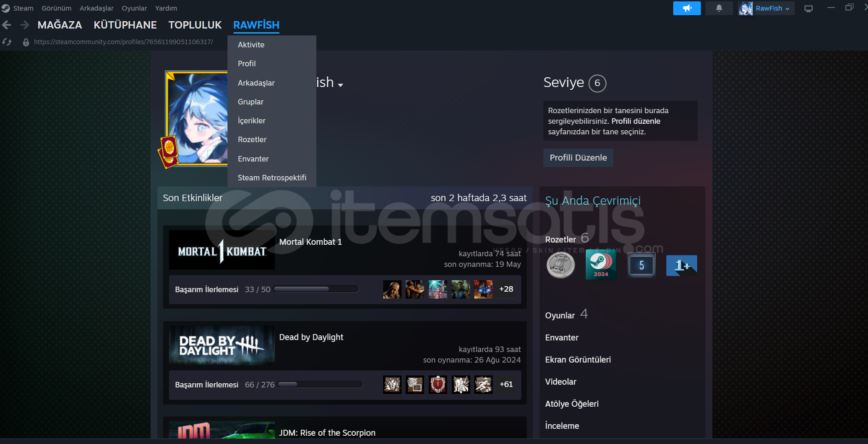Viewport: 868px width, 444px height.
Task: Click the level 6 circle badge
Action: (597, 83)
